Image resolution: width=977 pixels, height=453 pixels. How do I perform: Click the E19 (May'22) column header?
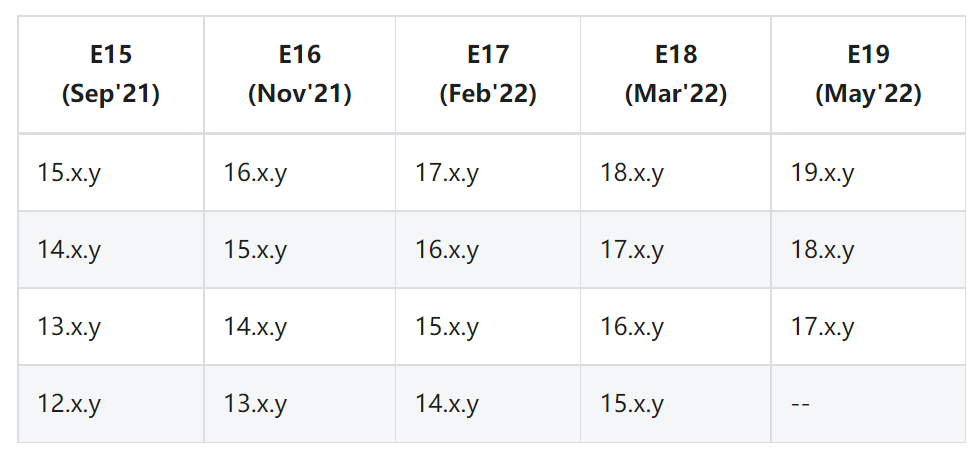coord(868,74)
